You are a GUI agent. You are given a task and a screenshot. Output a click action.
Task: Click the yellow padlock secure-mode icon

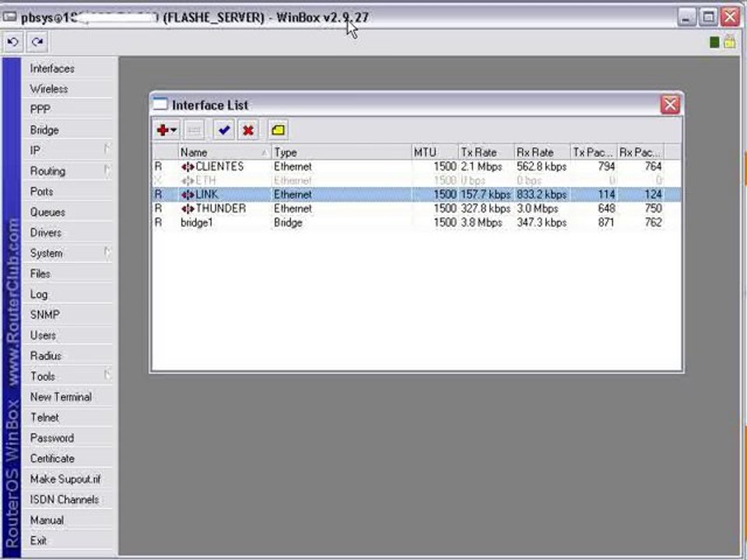729,42
